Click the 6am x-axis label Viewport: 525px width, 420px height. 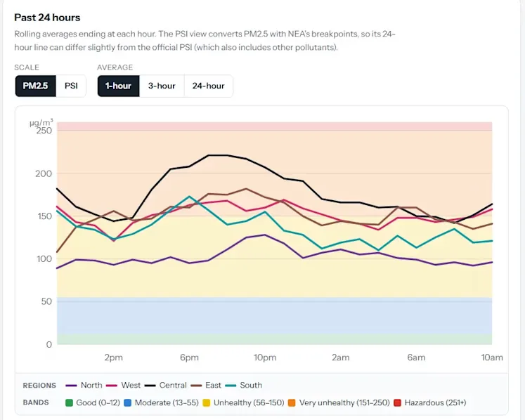tap(416, 357)
